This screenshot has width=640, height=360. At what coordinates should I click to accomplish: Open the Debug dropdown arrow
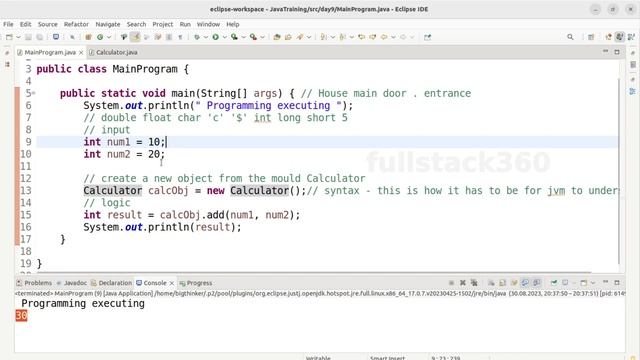(206, 37)
